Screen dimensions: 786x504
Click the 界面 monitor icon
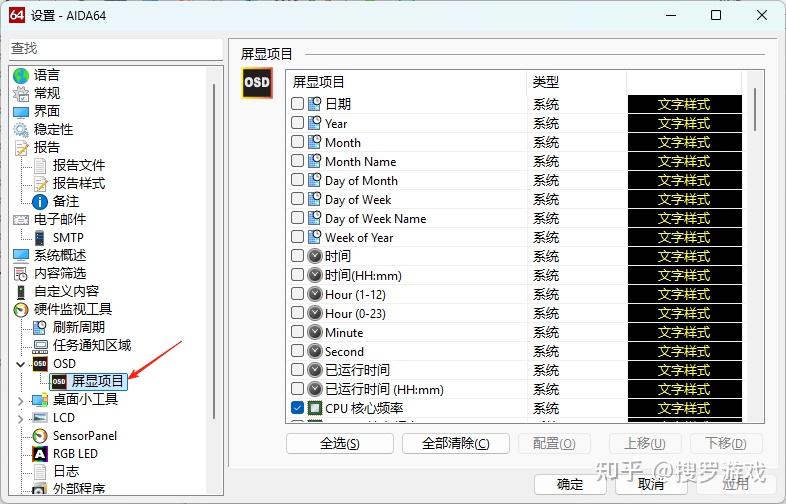pos(21,111)
